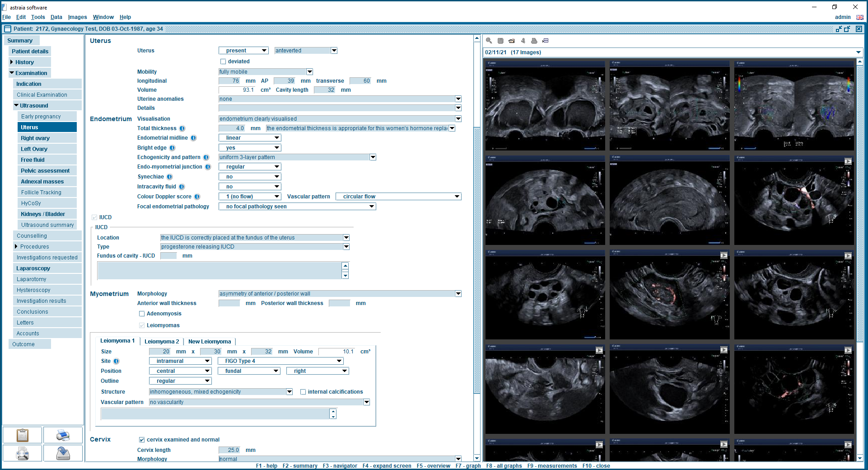
Task: Open the FIGO Type 4 dropdown
Action: pyautogui.click(x=339, y=361)
